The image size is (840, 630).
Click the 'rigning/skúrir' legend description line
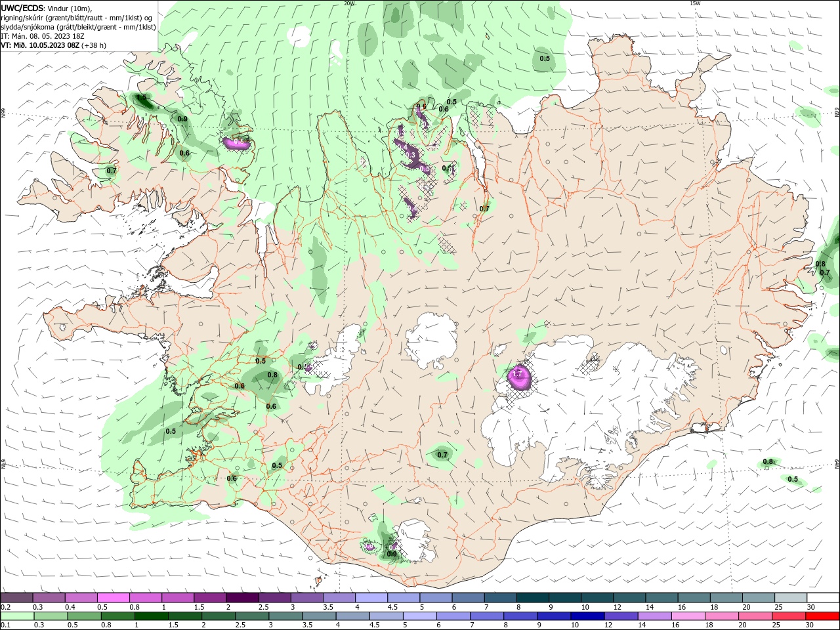(76, 18)
